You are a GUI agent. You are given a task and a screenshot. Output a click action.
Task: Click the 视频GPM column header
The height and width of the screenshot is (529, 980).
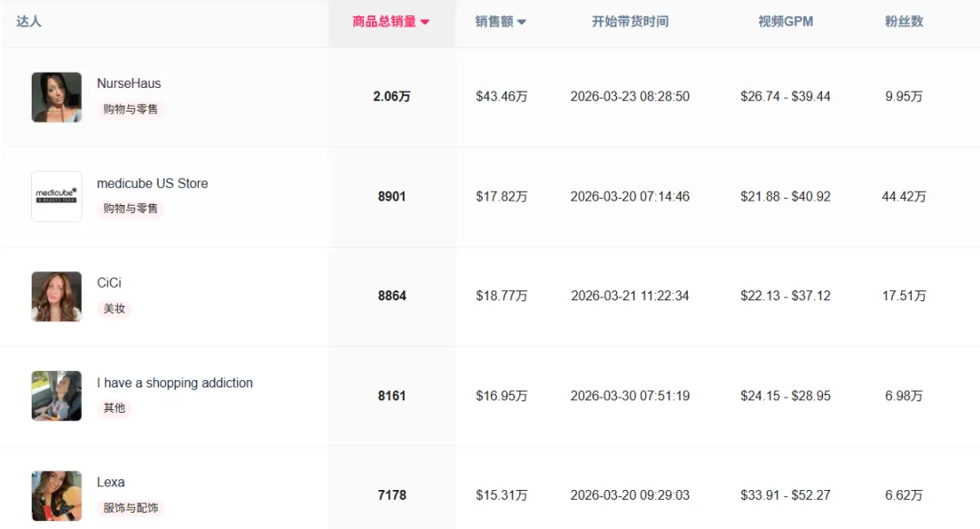784,20
